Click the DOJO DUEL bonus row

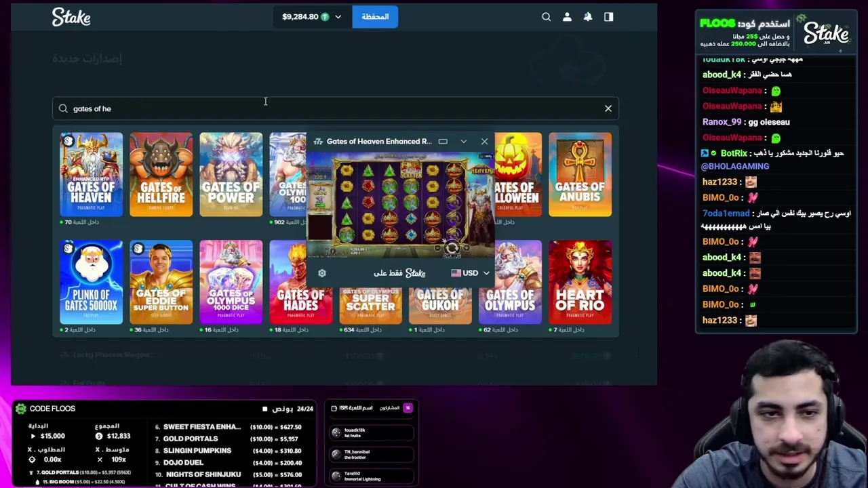[x=228, y=462]
